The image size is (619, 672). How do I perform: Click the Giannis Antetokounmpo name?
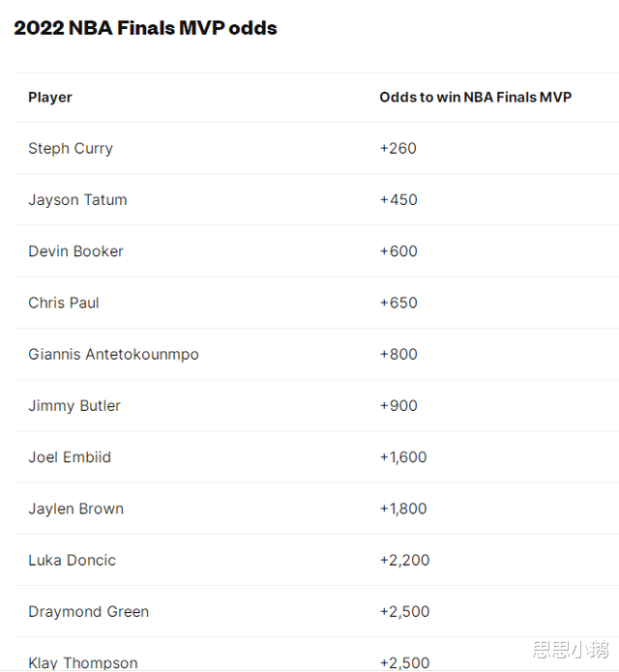[x=113, y=355]
